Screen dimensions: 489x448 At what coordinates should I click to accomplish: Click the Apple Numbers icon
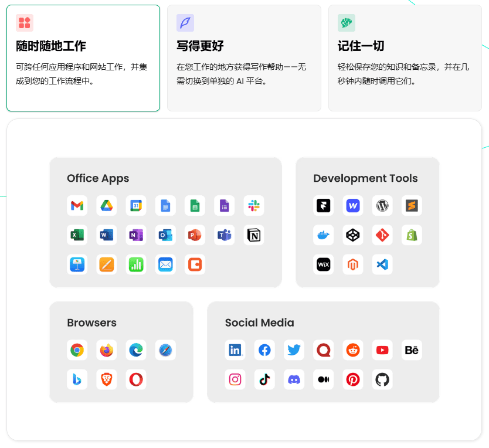[x=136, y=264]
